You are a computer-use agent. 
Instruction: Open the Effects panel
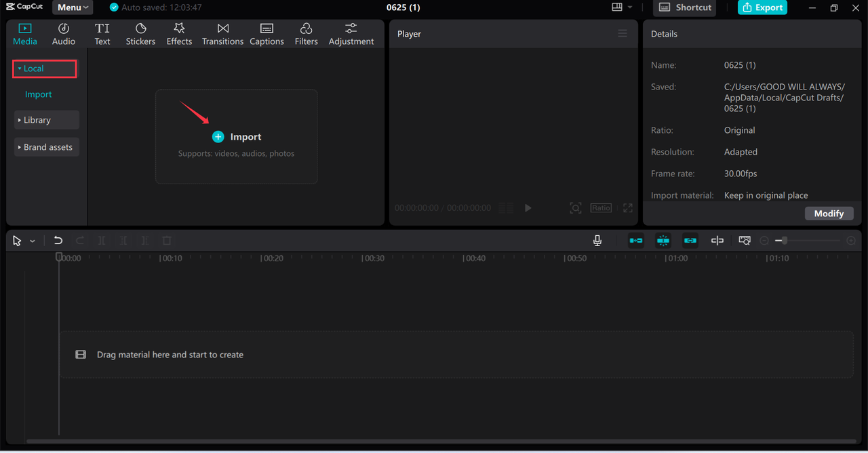coord(179,33)
